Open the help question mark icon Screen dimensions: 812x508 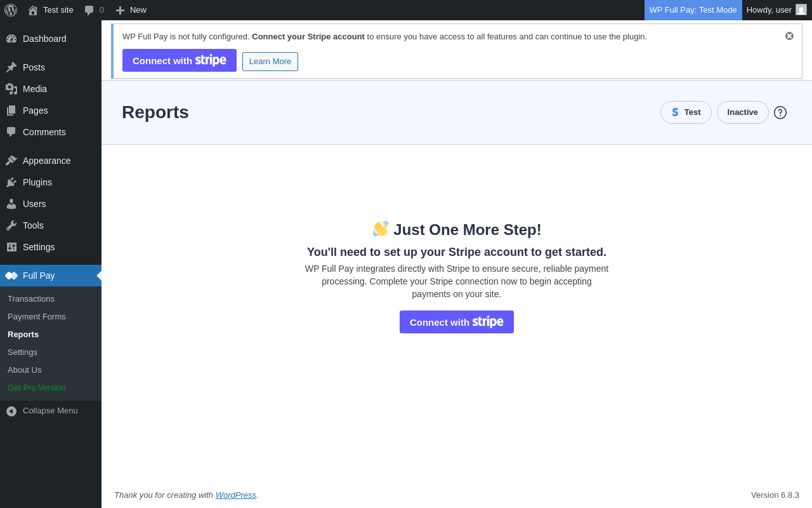pos(780,112)
